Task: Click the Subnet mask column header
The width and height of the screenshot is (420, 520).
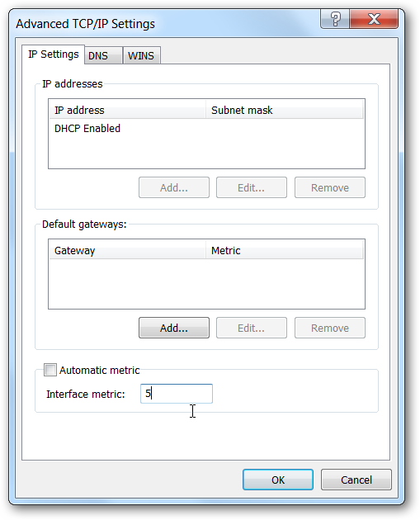Action: (285, 110)
